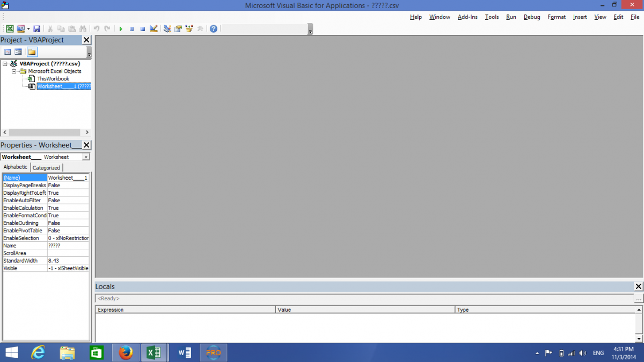The image size is (644, 362).
Task: Open the Project Explorer toolbar icon
Action: click(167, 28)
